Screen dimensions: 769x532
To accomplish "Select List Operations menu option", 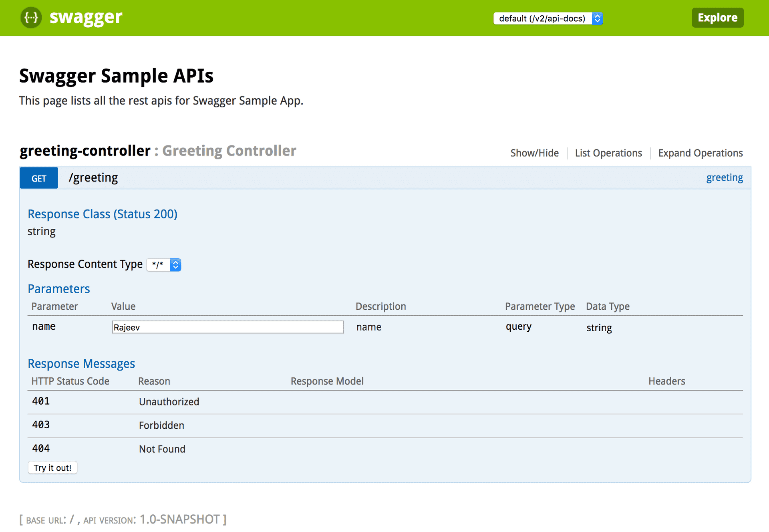I will (x=607, y=153).
